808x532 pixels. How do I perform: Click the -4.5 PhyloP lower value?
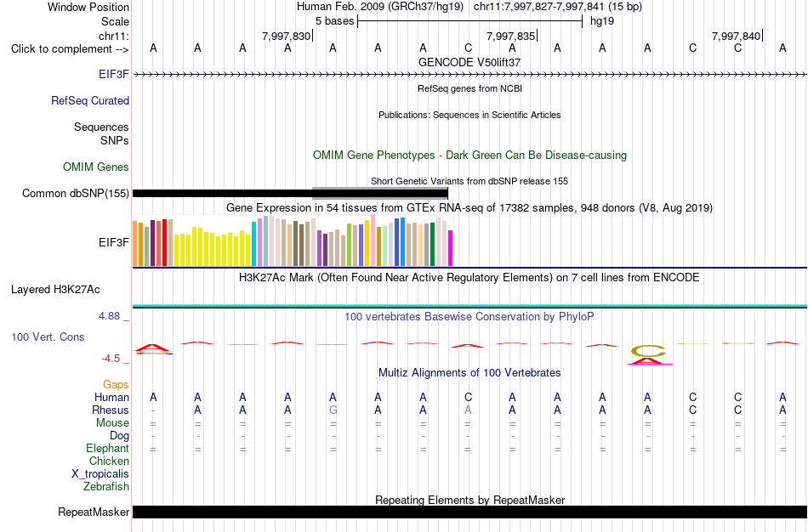(111, 359)
